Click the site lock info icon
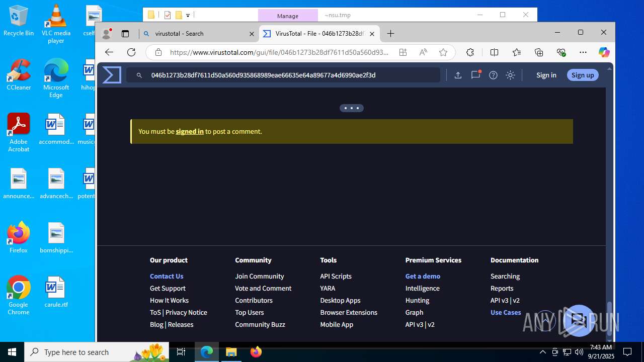Screen dimensions: 644x362 tap(158, 52)
